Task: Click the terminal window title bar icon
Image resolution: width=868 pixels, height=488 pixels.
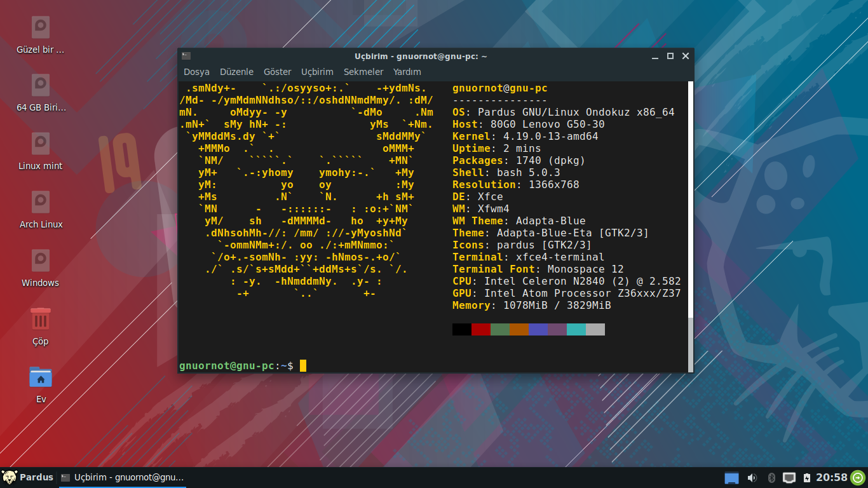Action: (x=186, y=56)
